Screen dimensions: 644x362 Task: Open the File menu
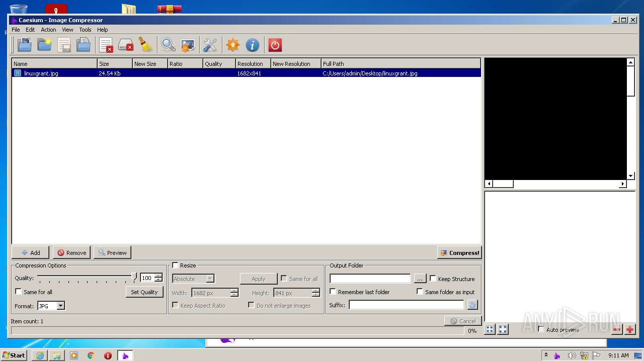tap(16, 30)
